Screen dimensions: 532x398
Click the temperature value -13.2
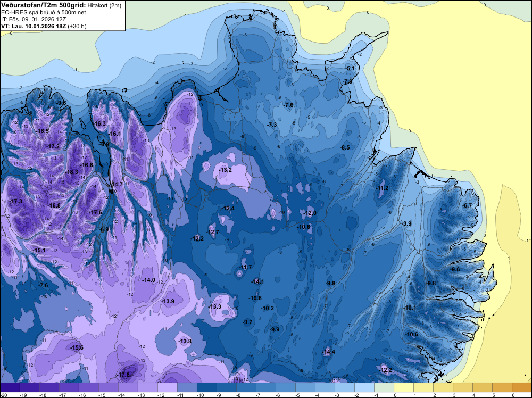coord(225,170)
